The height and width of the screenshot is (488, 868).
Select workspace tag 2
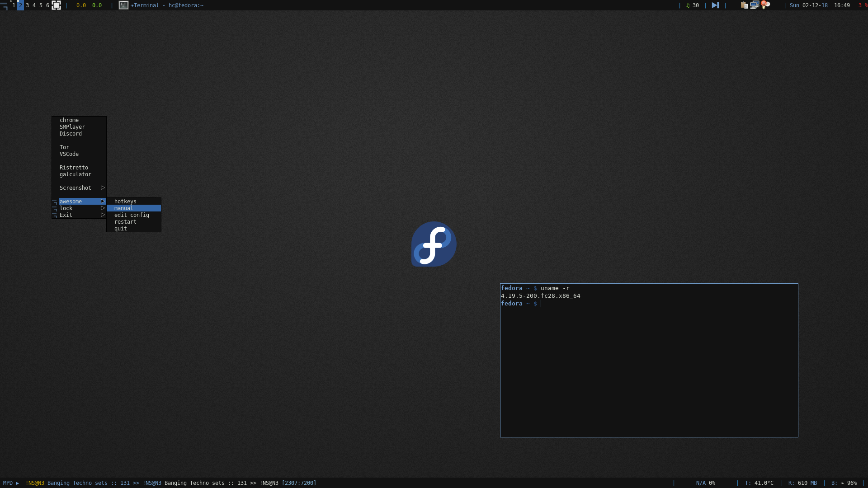pos(20,5)
